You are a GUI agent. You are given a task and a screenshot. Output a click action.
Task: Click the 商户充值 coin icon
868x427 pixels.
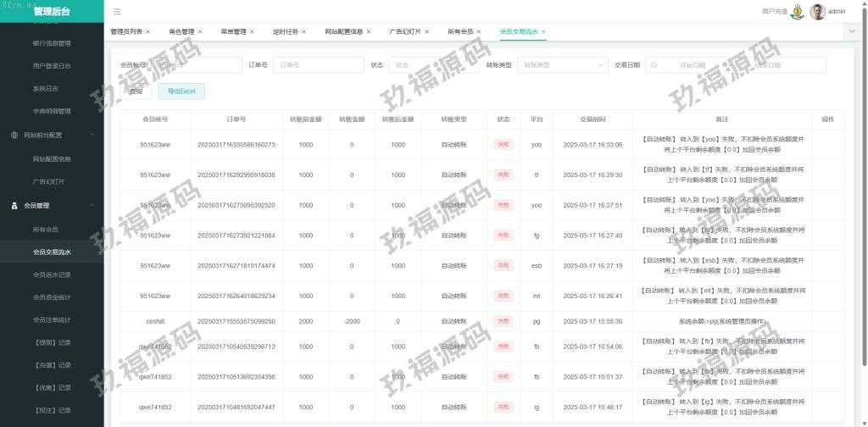[x=797, y=12]
